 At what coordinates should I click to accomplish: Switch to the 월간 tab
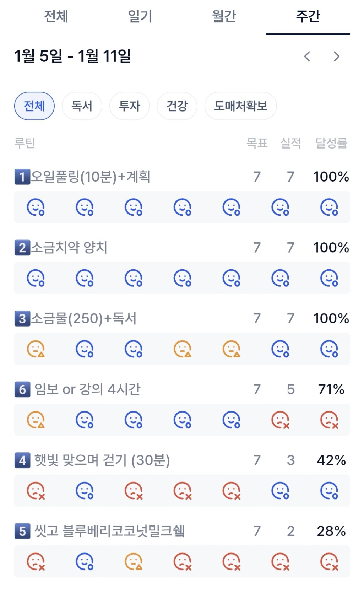224,16
